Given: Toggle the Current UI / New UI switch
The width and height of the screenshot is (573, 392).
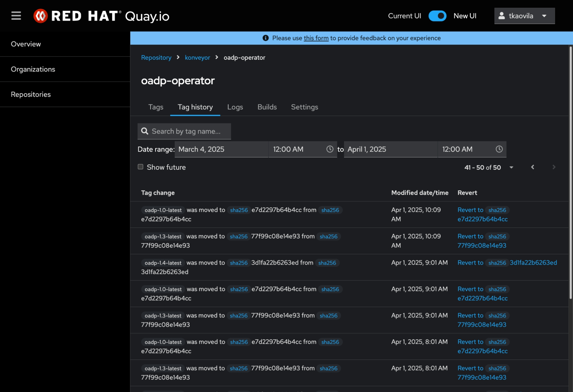Looking at the screenshot, I should pyautogui.click(x=437, y=16).
